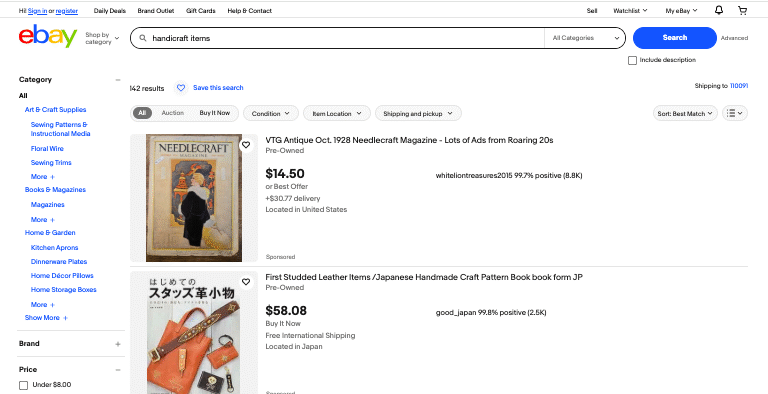This screenshot has height=394, width=768.
Task: Click the magnifier icon in search box
Action: pyautogui.click(x=143, y=38)
